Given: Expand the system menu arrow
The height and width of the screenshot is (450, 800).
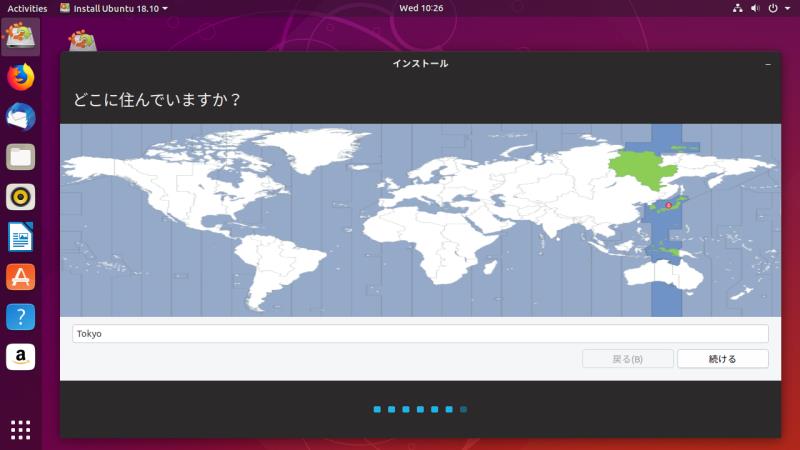Looking at the screenshot, I should point(787,9).
